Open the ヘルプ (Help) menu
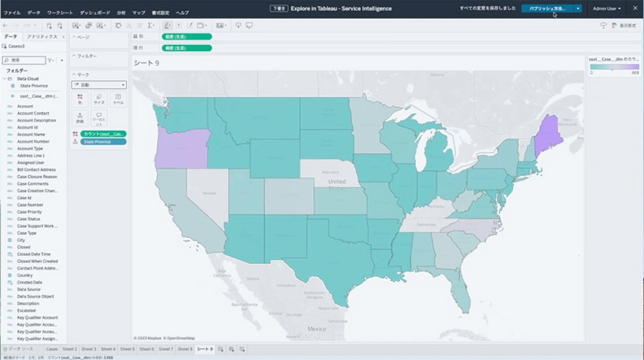Screen dimensions: 644x360 (182, 13)
